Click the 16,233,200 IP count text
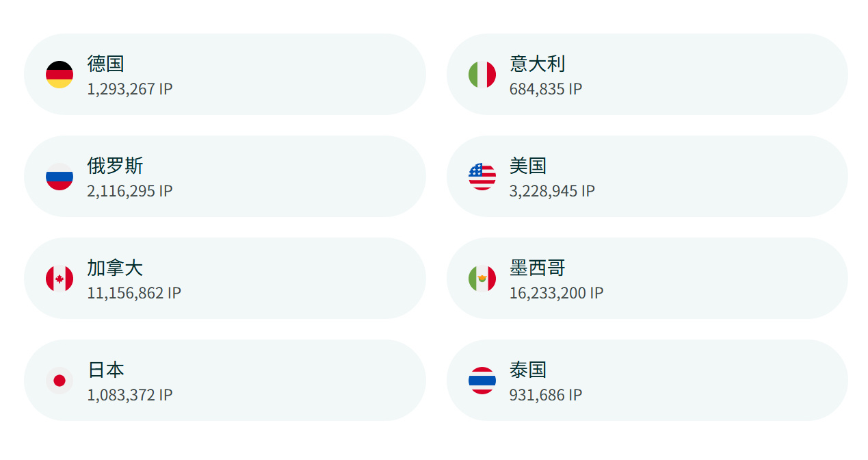The height and width of the screenshot is (460, 868). click(x=557, y=293)
